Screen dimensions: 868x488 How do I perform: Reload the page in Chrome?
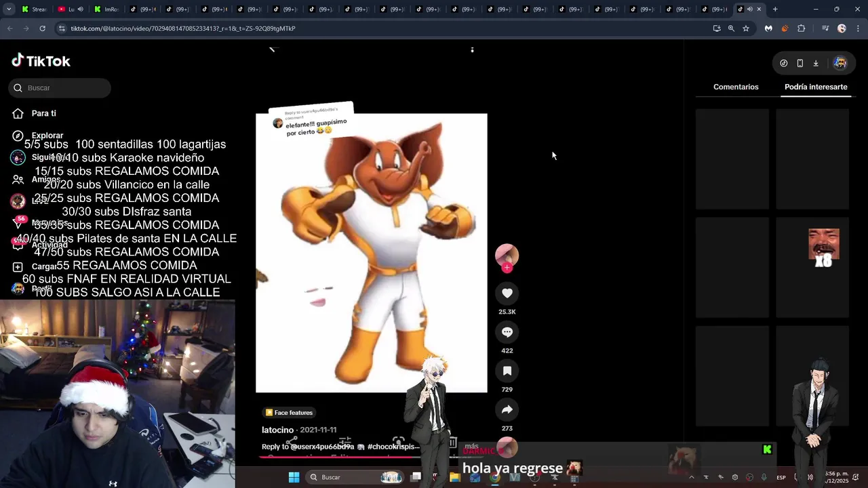[x=42, y=28]
